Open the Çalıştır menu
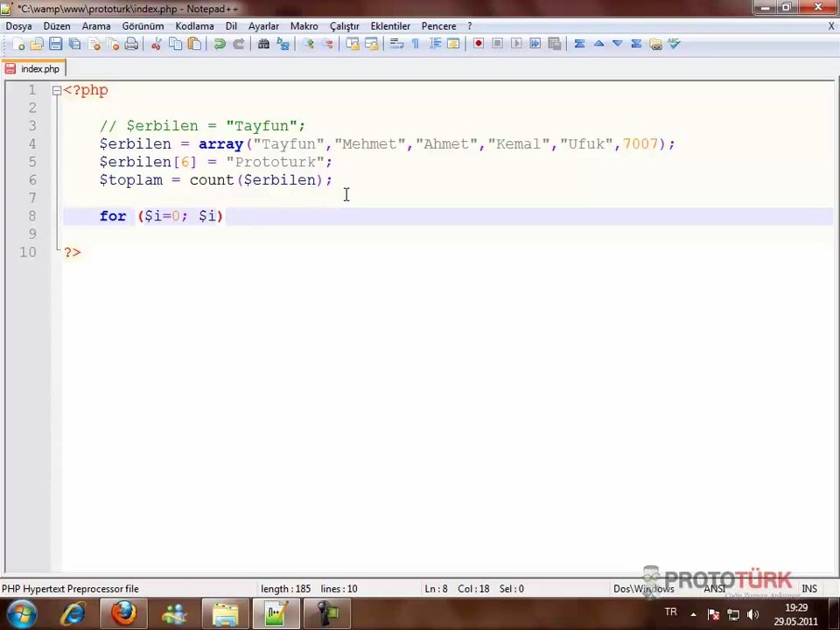The height and width of the screenshot is (630, 840). (x=345, y=25)
